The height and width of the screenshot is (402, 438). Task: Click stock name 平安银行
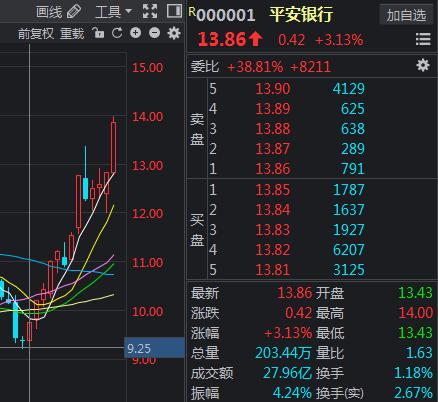pos(301,15)
